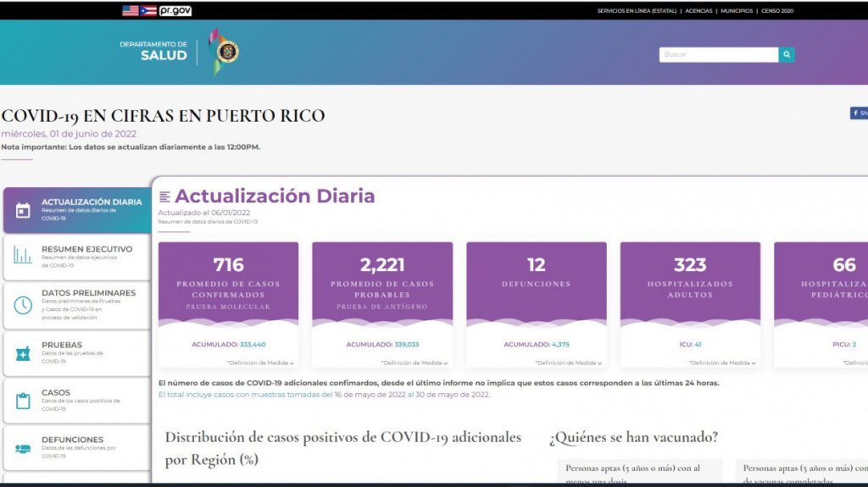Image resolution: width=868 pixels, height=487 pixels.
Task: Click the 323 hospitalizados adultos card
Action: (x=690, y=305)
